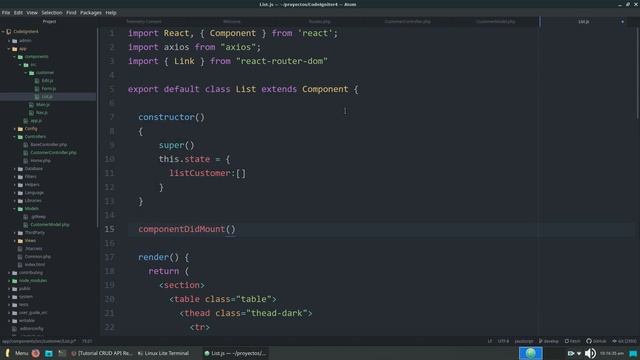Expand the node_modules folder
The height and width of the screenshot is (360, 640).
pos(9,280)
